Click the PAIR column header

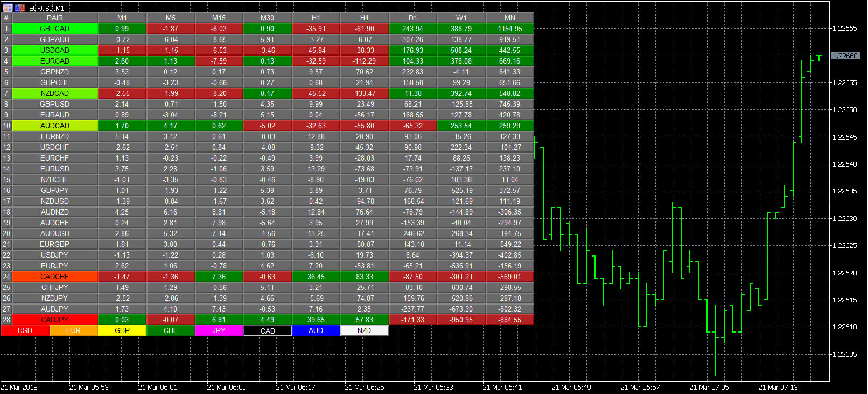55,18
